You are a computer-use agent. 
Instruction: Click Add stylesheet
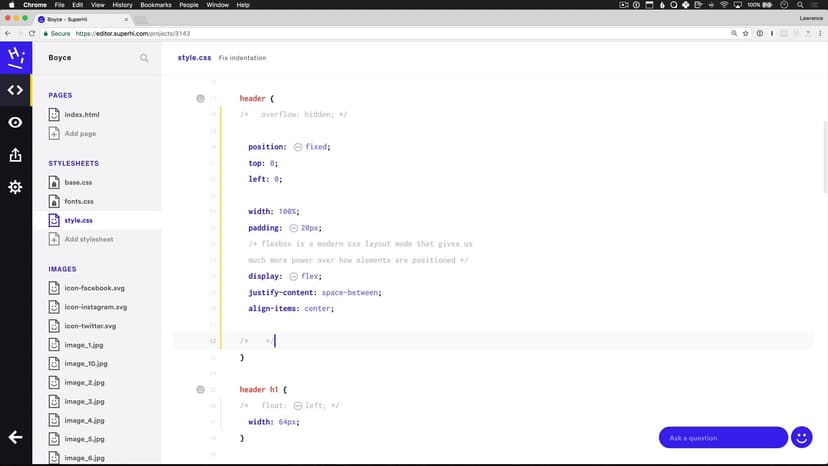(x=88, y=239)
